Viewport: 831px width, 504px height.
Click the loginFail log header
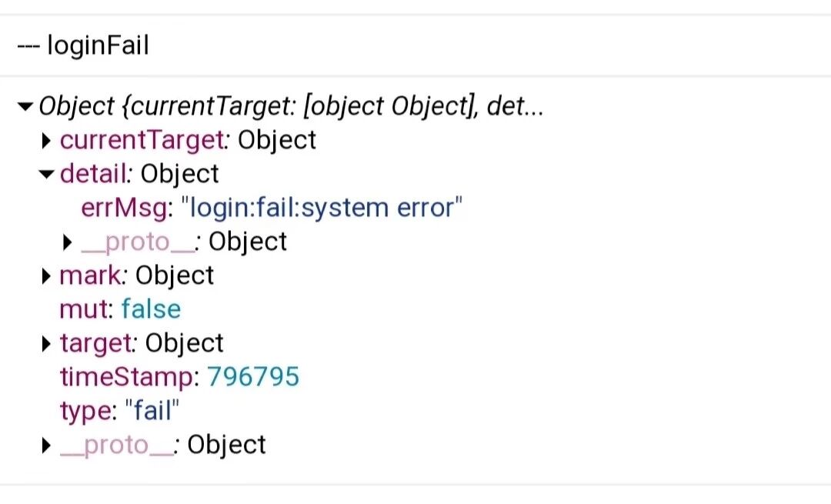[83, 46]
